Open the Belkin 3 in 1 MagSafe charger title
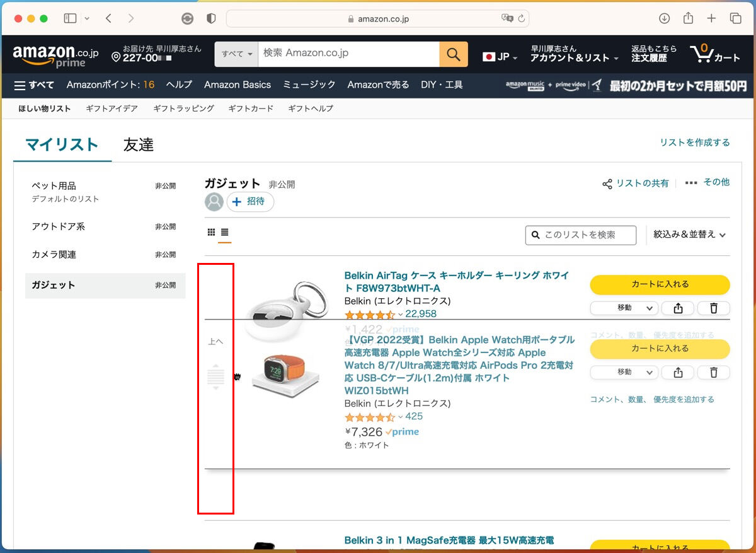This screenshot has height=553, width=756. tap(449, 540)
